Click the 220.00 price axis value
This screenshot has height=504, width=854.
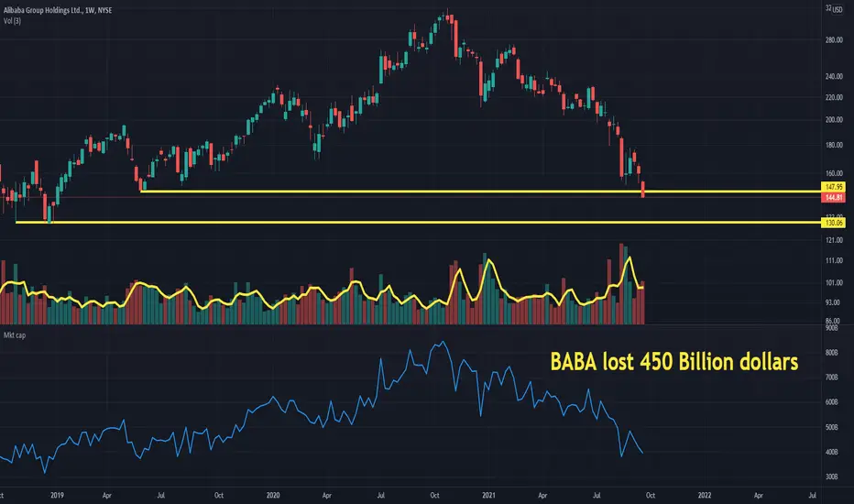[x=834, y=97]
